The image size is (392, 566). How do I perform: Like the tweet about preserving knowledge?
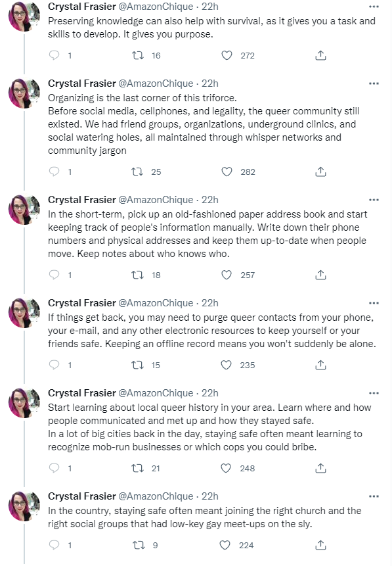(227, 55)
